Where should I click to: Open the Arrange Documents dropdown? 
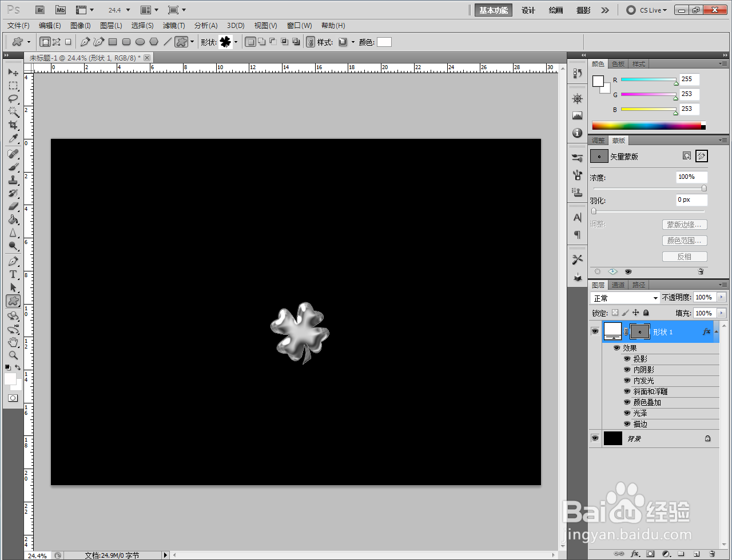point(150,10)
